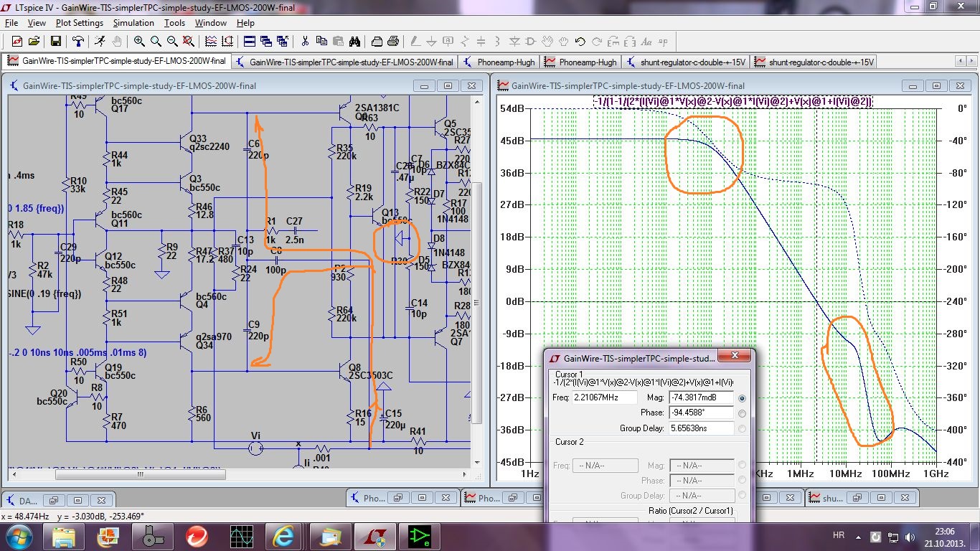Click the Diode component toolbar icon

[x=514, y=42]
